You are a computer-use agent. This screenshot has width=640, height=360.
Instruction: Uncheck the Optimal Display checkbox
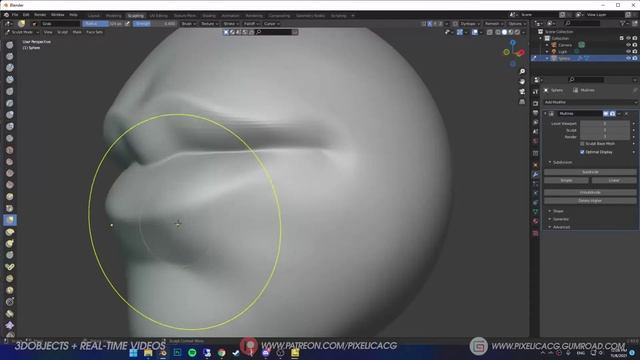point(582,152)
